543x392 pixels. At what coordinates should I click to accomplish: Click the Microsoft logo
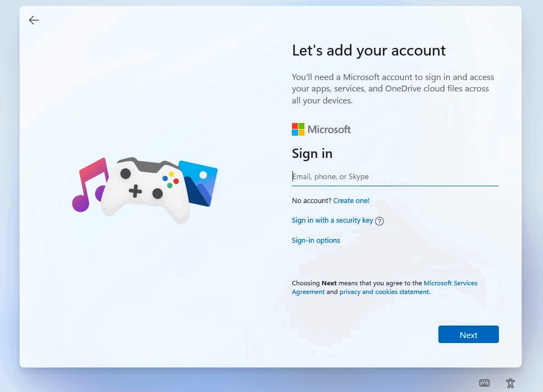(321, 129)
